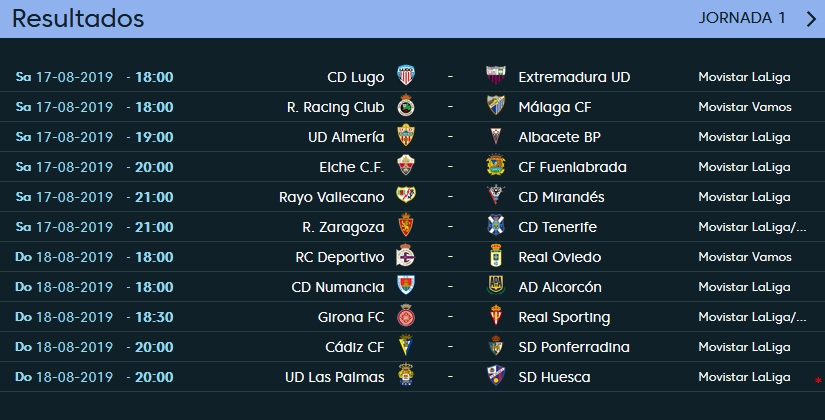This screenshot has height=420, width=825.
Task: Click the Rayo Vallecano crest icon
Action: 406,195
